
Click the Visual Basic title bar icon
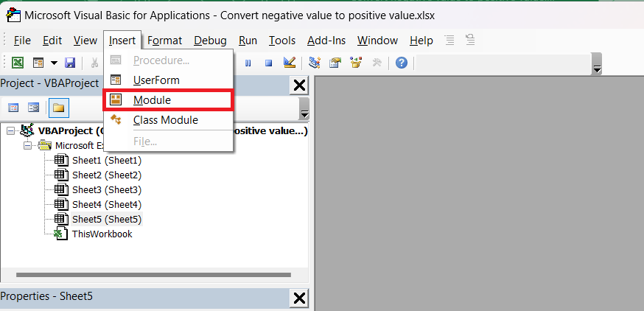coord(13,15)
